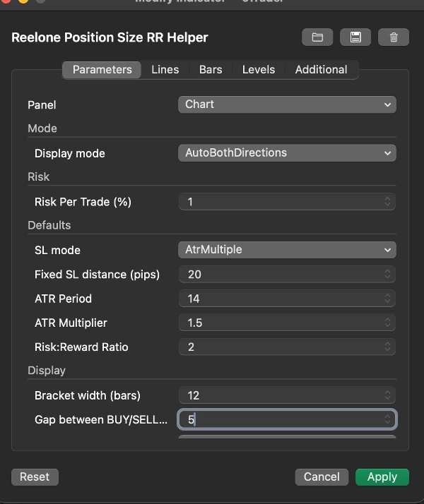Screen dimensions: 424x504
Task: Click the Fixed SL distance stepper arrows
Action: coord(387,274)
